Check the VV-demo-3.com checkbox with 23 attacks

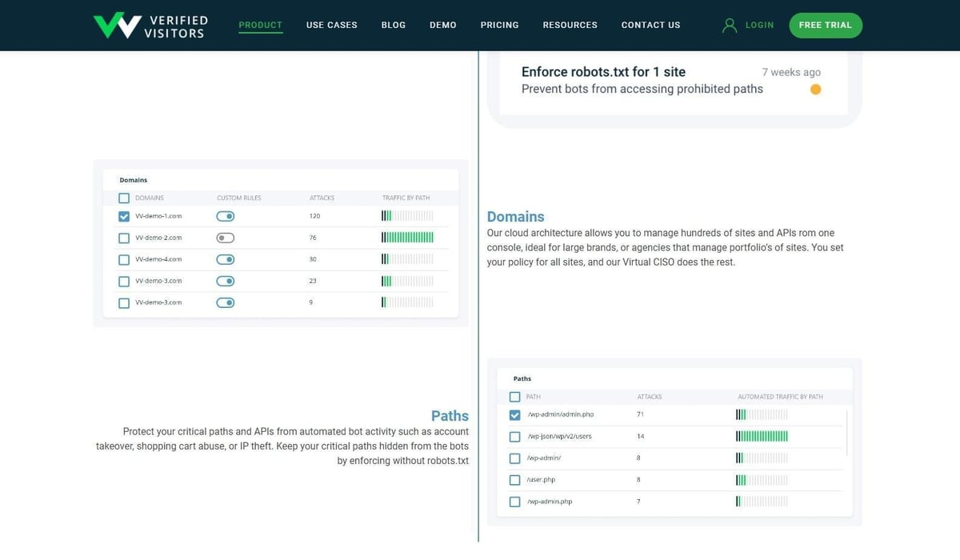pyautogui.click(x=124, y=281)
